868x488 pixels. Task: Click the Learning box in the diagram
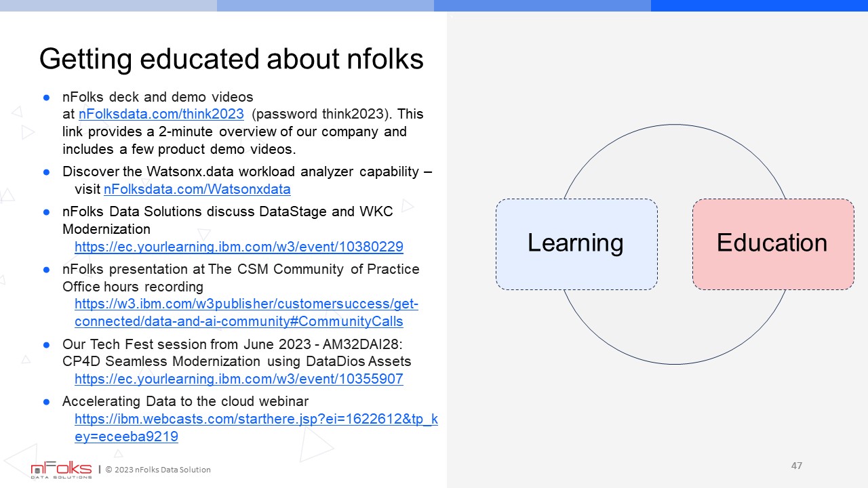576,244
